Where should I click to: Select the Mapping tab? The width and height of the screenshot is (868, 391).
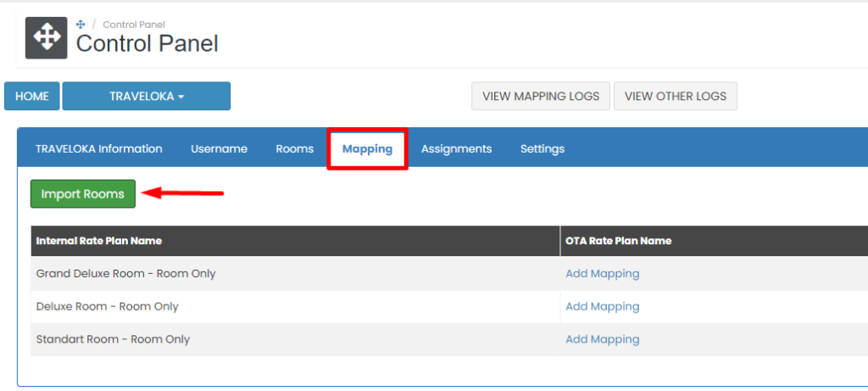(x=368, y=149)
